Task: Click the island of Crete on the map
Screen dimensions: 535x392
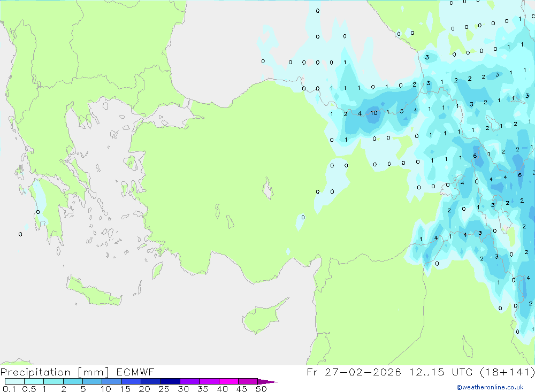Action: tap(94, 291)
